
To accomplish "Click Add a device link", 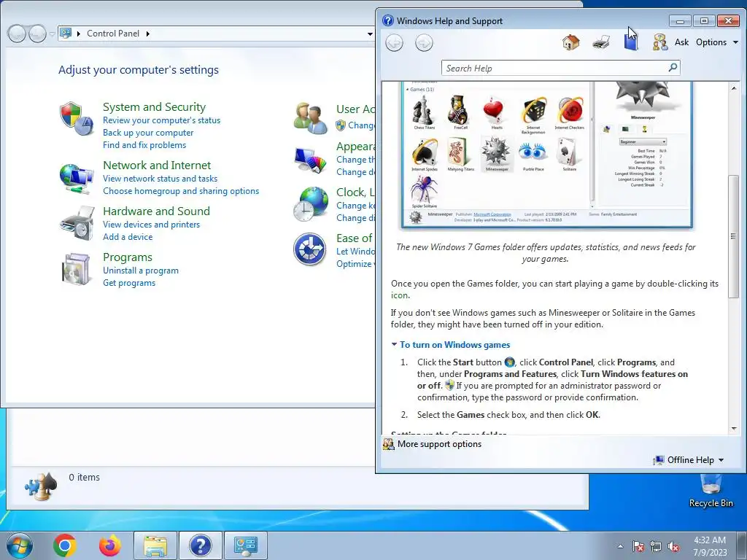I will (x=128, y=237).
